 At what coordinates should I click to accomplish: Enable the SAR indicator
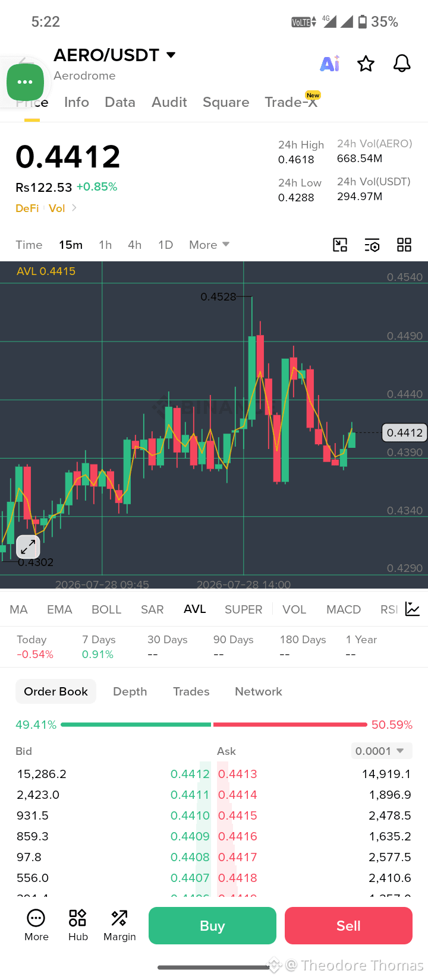click(152, 609)
